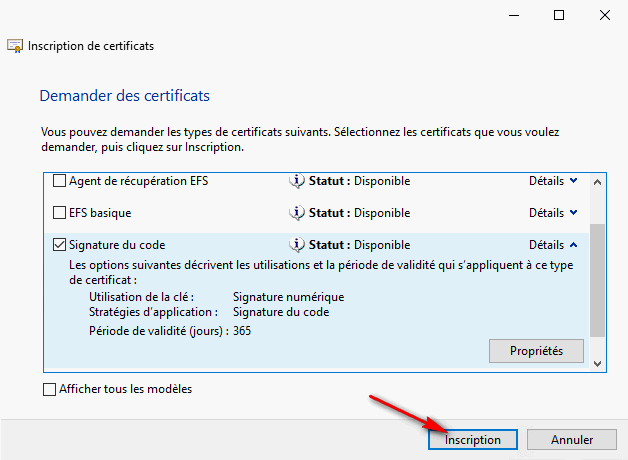Expand Détails for EFS basique
This screenshot has height=460, width=628.
[553, 213]
